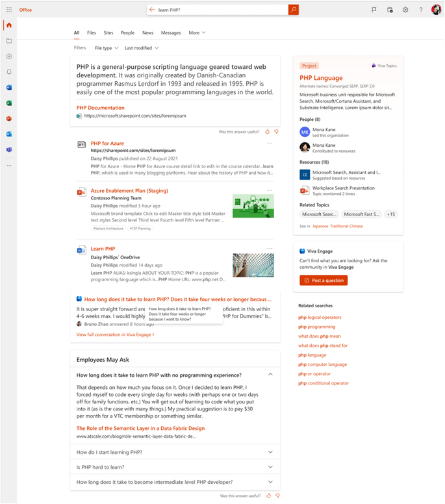Open the calendar icon in header
This screenshot has height=504, width=445.
click(390, 10)
